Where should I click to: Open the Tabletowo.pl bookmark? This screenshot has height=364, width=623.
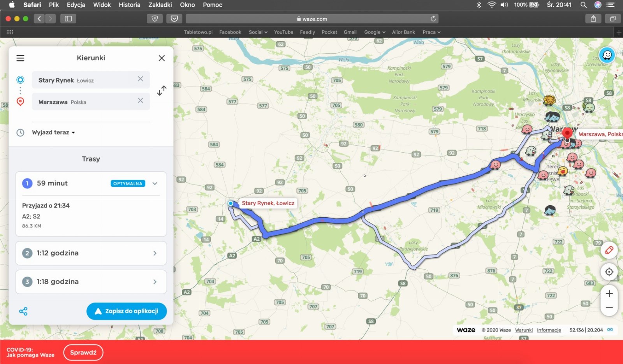click(198, 32)
